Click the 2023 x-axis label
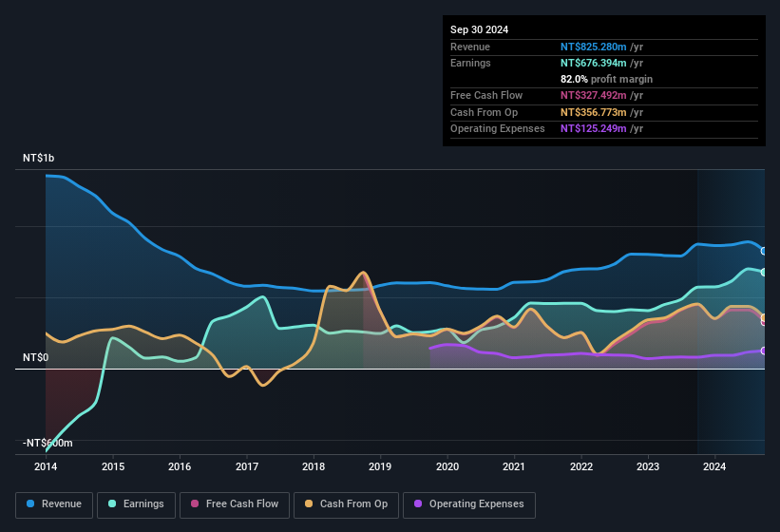 [x=648, y=466]
